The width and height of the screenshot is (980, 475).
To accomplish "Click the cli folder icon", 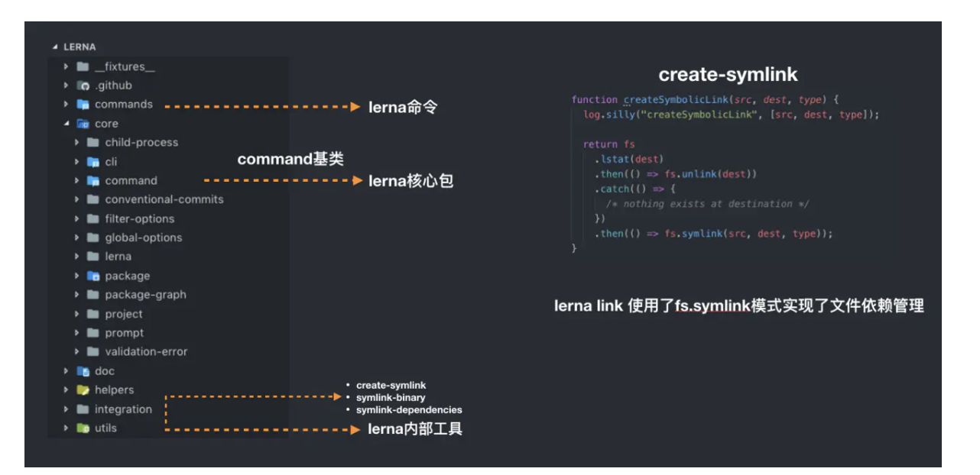I will (x=93, y=162).
